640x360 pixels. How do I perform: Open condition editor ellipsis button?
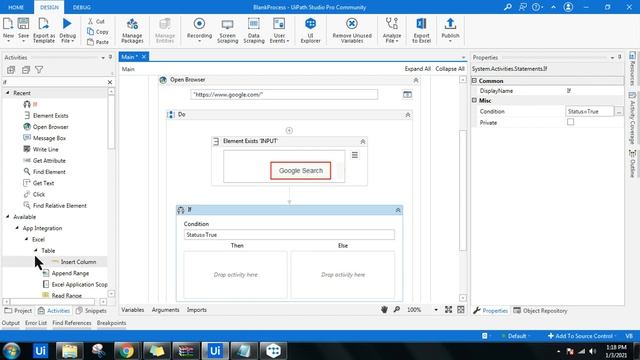tap(619, 111)
